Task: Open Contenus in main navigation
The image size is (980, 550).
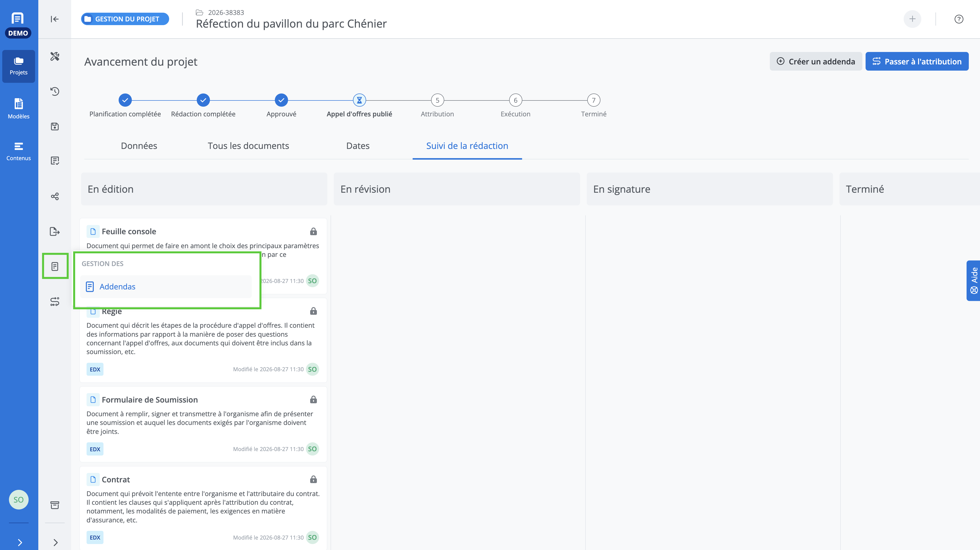Action: pyautogui.click(x=19, y=151)
